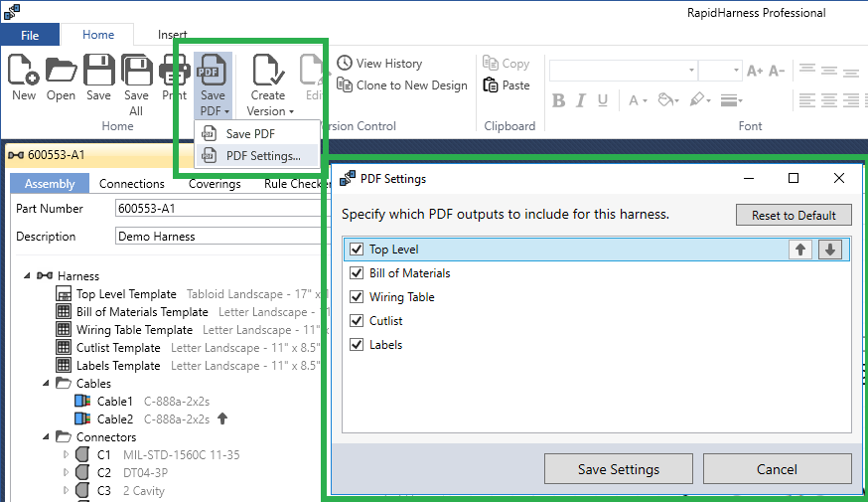Select Cutlist Template tree item
The image size is (868, 502).
[118, 347]
